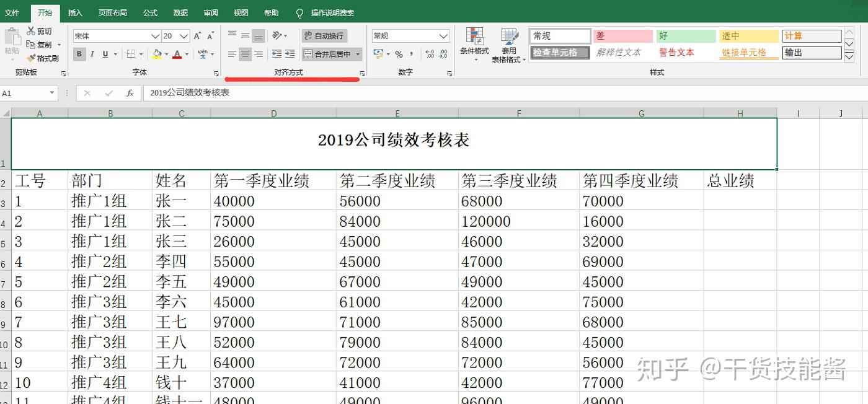Open the Alignment (对齐方式) dialog launcher
The height and width of the screenshot is (404, 868).
click(362, 73)
